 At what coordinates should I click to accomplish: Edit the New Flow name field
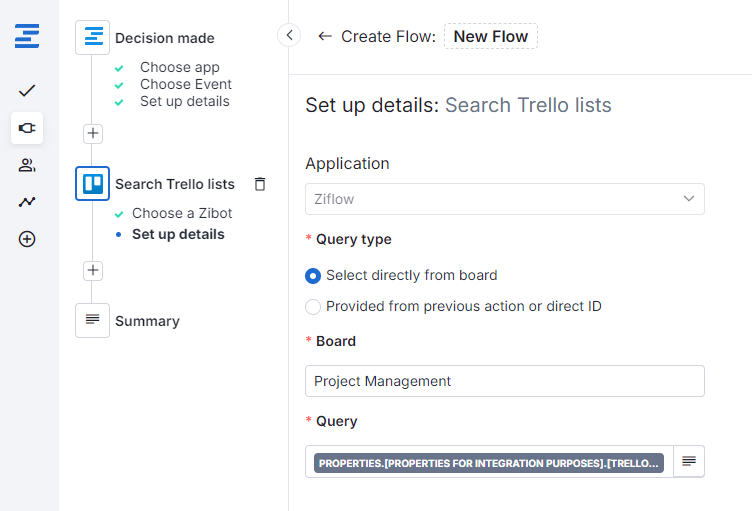(490, 37)
